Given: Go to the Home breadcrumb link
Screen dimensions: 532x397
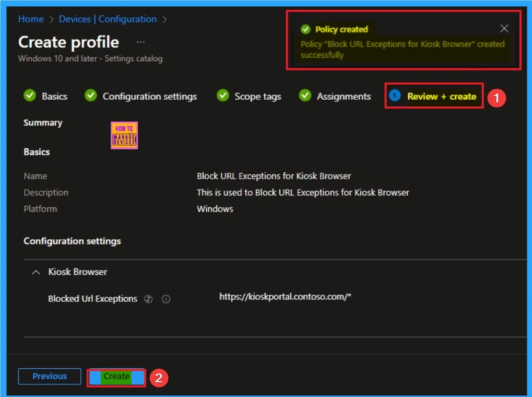Looking at the screenshot, I should point(31,19).
